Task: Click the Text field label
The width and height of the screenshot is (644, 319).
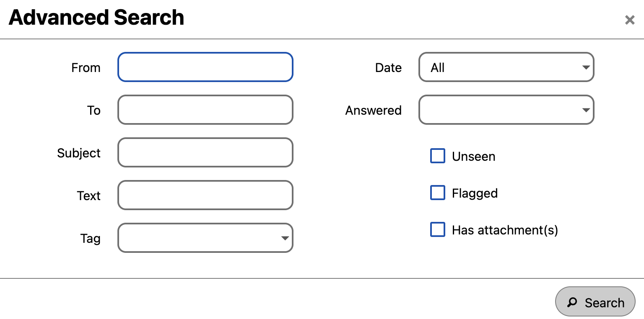Action: (89, 196)
